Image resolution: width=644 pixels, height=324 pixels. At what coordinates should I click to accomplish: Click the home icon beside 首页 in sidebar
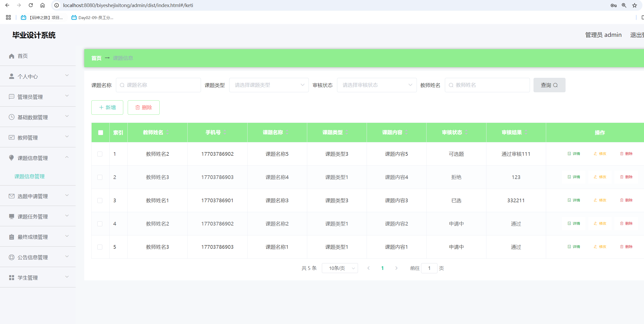tap(12, 56)
